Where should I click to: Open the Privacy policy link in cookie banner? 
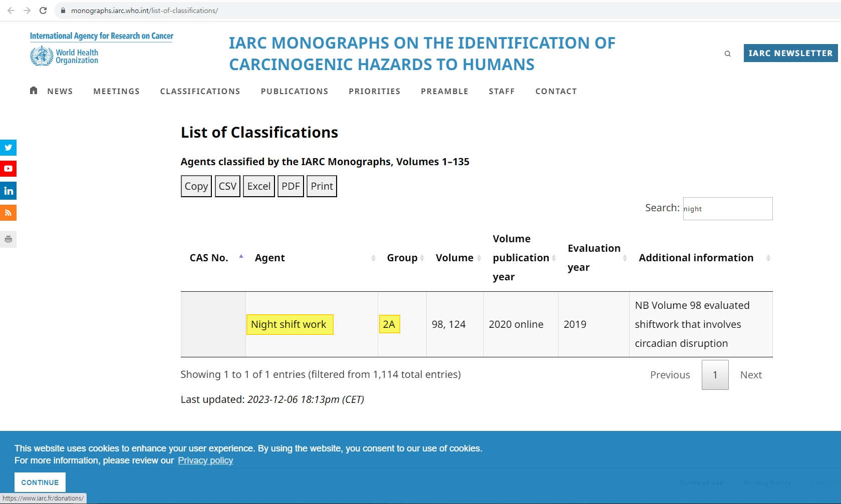point(205,460)
